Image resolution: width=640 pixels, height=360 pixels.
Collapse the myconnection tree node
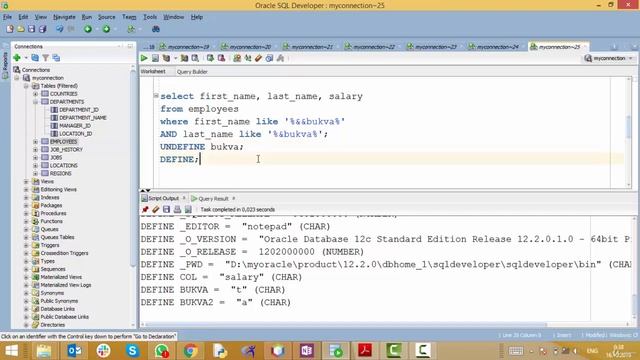(x=17, y=78)
